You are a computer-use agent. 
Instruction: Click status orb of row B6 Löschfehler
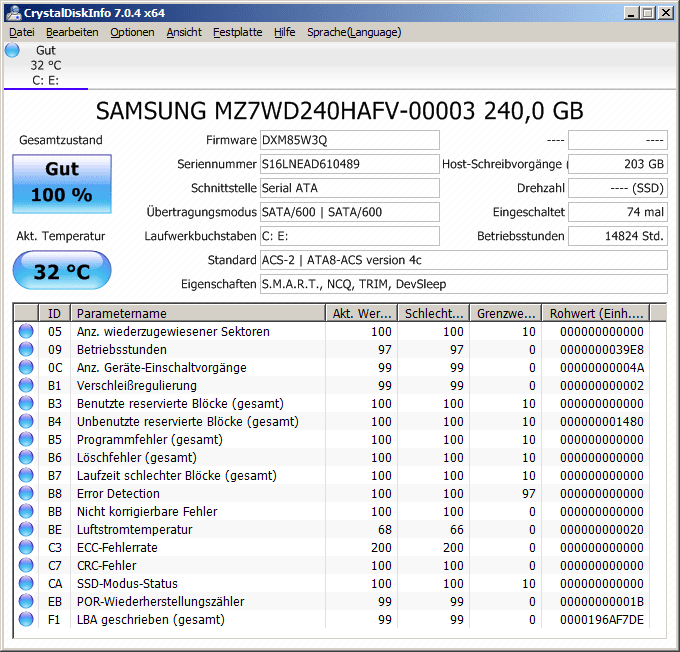26,457
